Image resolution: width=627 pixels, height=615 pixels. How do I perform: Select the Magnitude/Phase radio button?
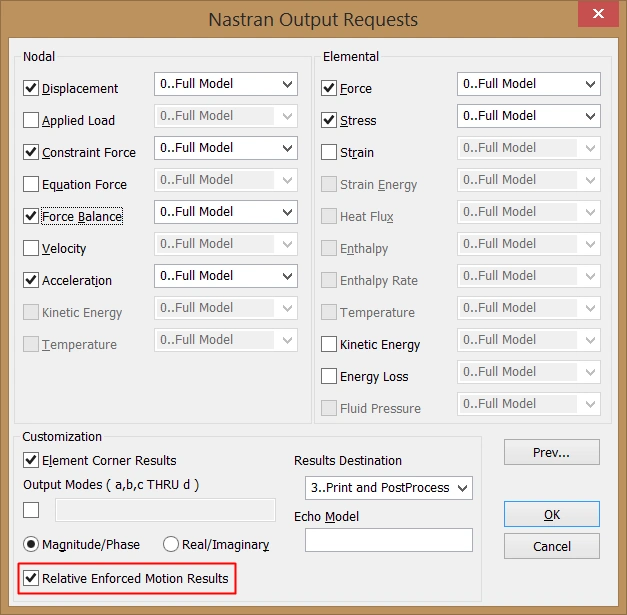[x=31, y=544]
